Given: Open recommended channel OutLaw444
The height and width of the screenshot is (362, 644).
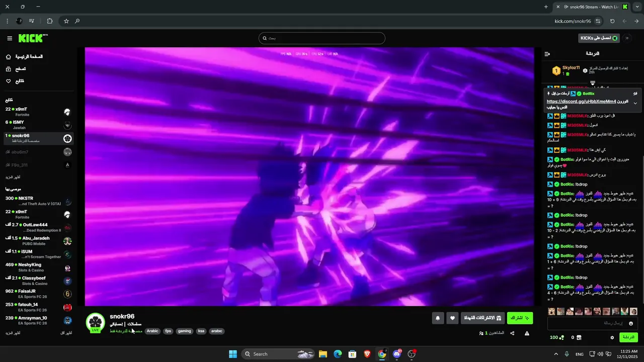Looking at the screenshot, I should tap(38, 227).
